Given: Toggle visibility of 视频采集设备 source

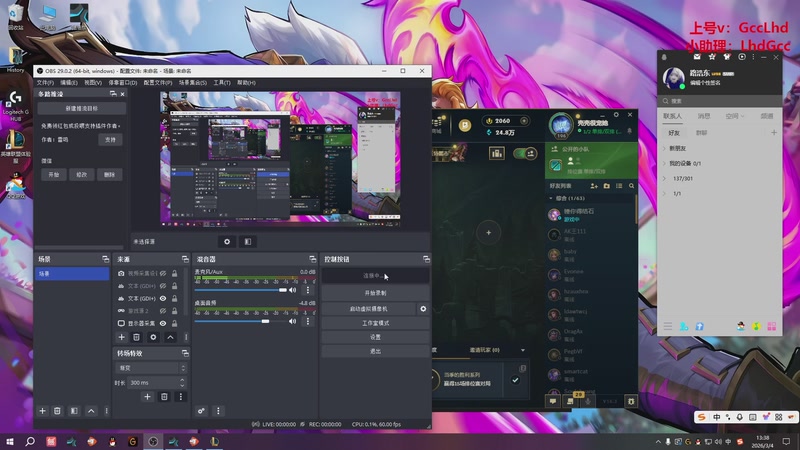Looking at the screenshot, I should [163, 273].
